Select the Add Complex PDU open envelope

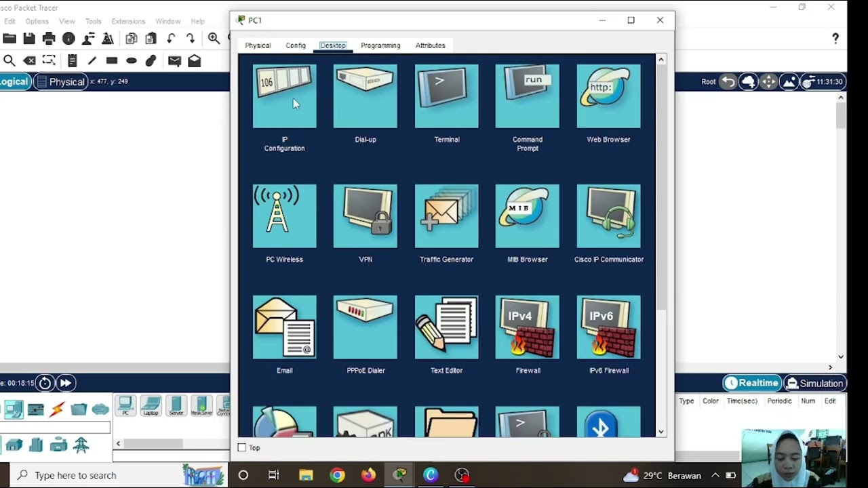[x=195, y=61]
